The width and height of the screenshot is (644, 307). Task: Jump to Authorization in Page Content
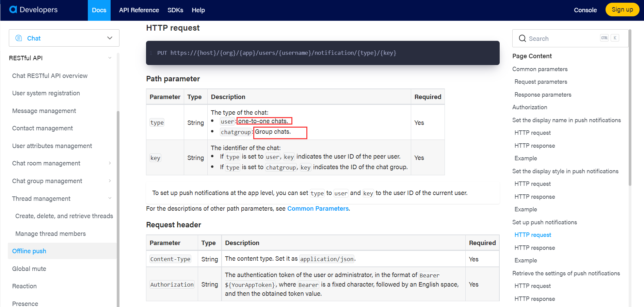(x=530, y=107)
